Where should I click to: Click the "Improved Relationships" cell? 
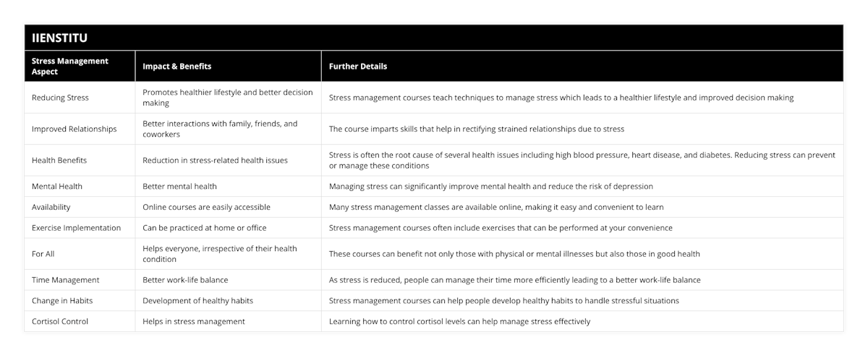pos(74,129)
